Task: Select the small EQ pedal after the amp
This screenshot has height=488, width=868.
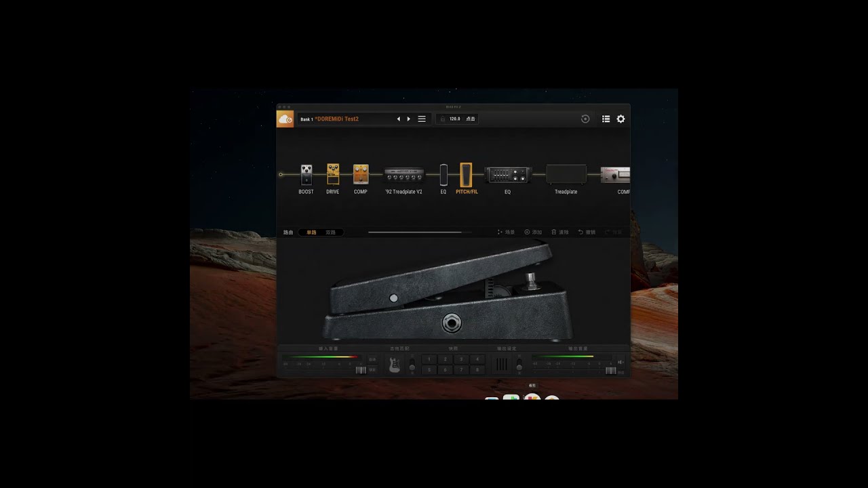Action: [x=443, y=175]
